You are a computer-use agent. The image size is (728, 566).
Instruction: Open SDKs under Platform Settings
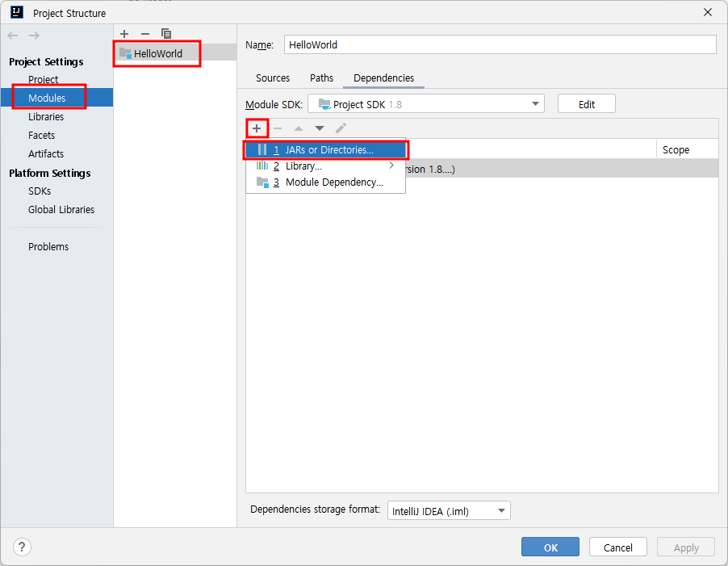[x=40, y=191]
